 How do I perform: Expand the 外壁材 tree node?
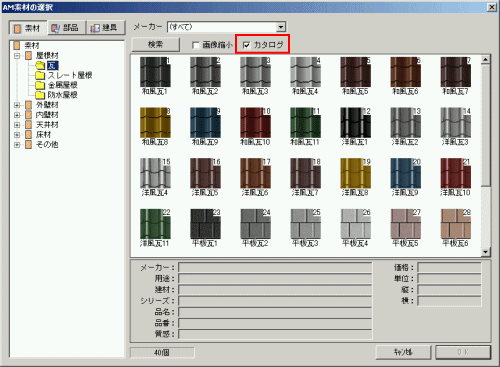17,105
